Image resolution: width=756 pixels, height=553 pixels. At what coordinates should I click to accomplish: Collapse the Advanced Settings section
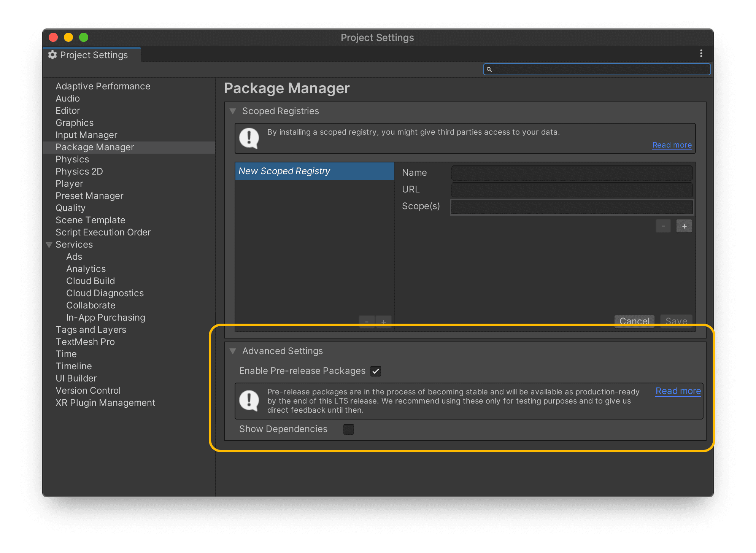(x=233, y=351)
